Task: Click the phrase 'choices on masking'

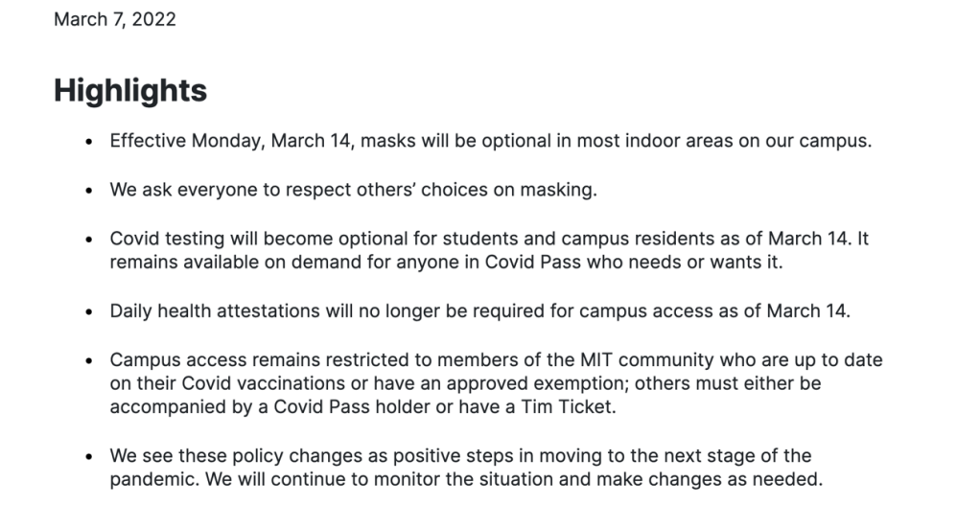Action: tap(508, 190)
